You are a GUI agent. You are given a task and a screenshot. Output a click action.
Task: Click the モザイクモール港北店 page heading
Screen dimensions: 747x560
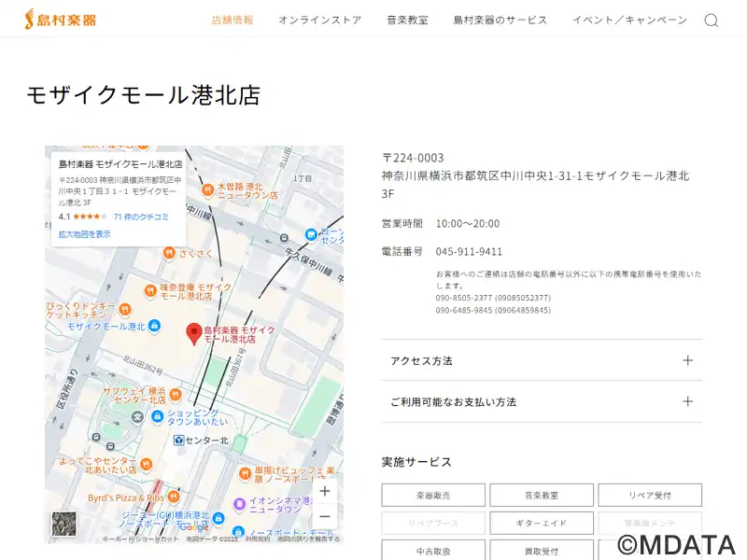[x=144, y=95]
